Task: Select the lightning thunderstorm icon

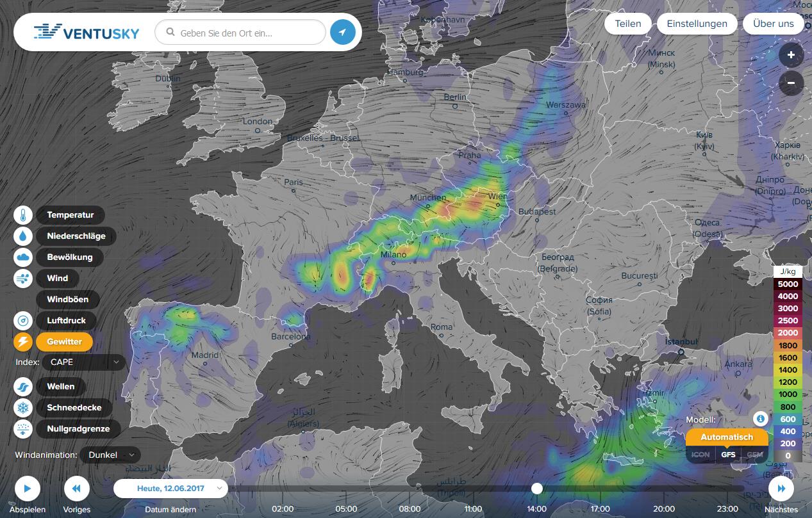Action: [23, 342]
